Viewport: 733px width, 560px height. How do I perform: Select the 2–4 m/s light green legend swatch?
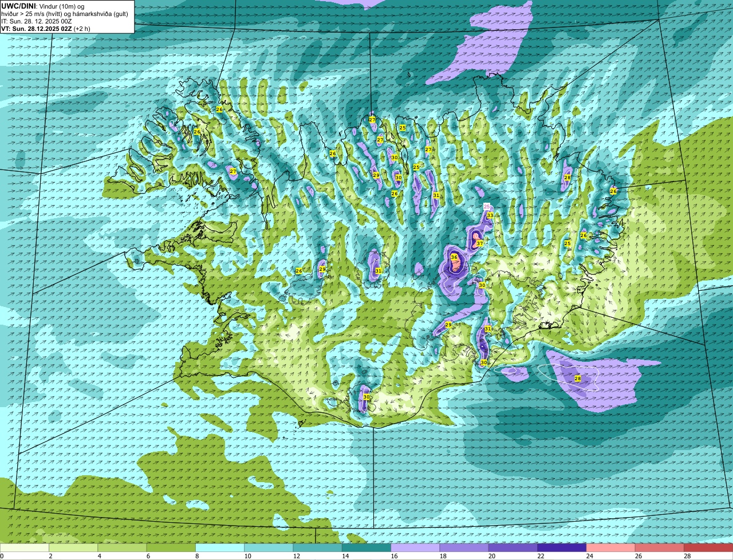click(74, 548)
